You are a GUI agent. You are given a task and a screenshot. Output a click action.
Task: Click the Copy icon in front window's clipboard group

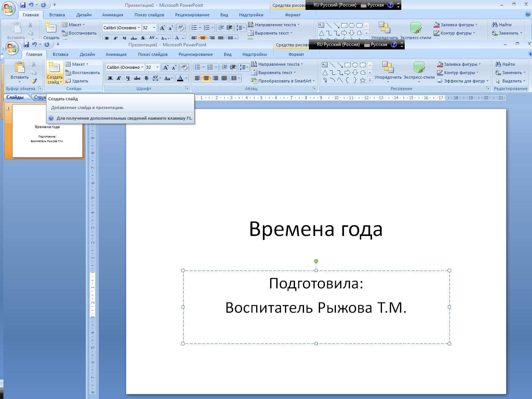pyautogui.click(x=34, y=73)
